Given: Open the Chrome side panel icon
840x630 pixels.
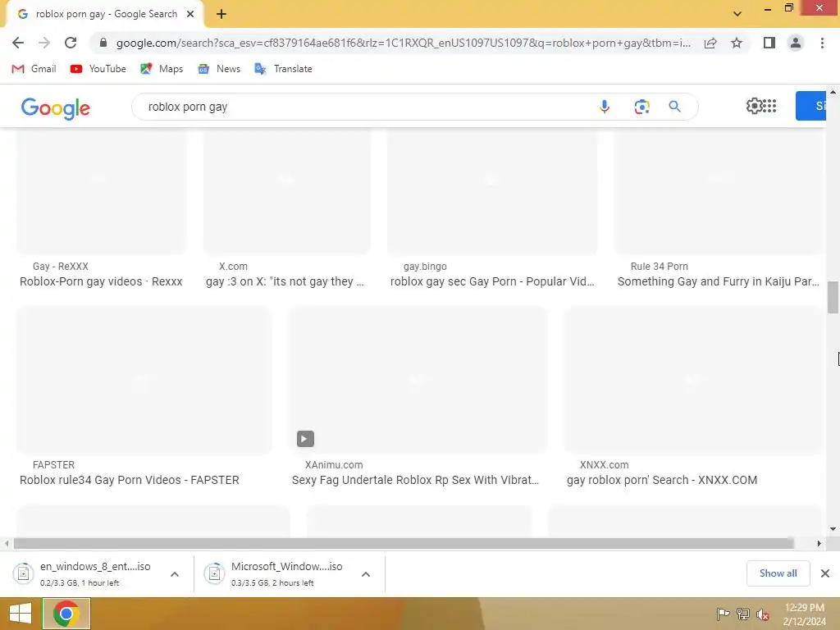Looking at the screenshot, I should [769, 43].
